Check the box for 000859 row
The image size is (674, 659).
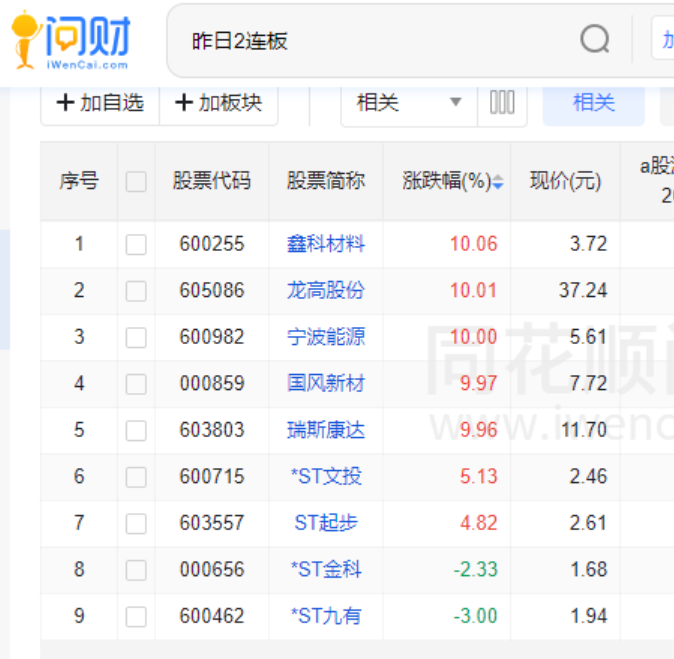[x=136, y=384]
